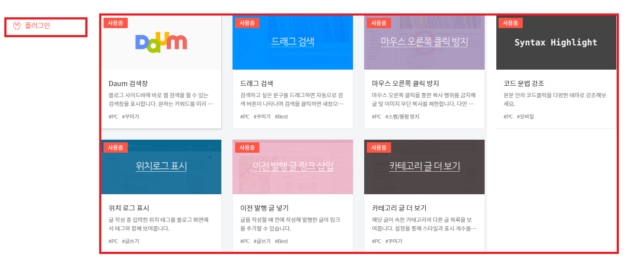The width and height of the screenshot is (644, 276).
Task: Click the 카테고리 글 더 보기 dark banner
Action: pyautogui.click(x=424, y=167)
